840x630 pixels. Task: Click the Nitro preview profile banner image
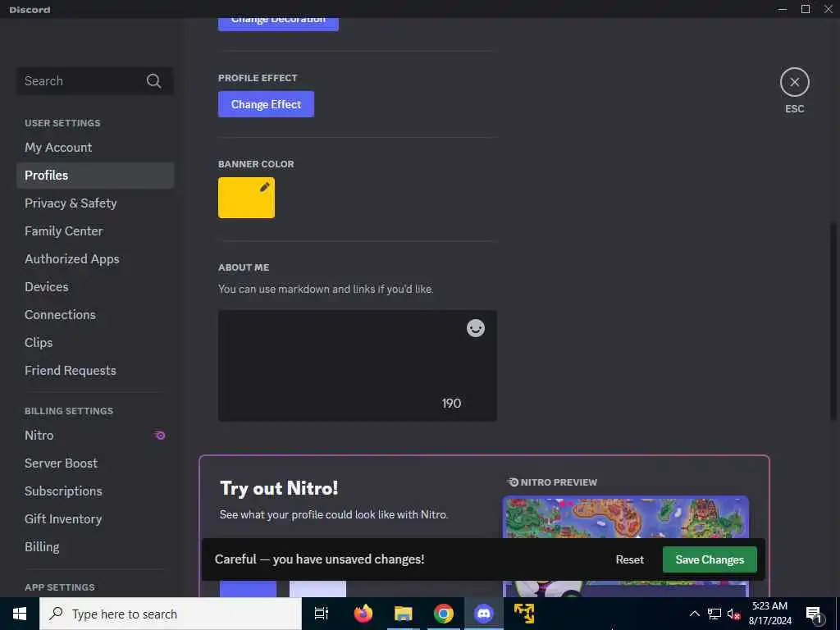625,518
